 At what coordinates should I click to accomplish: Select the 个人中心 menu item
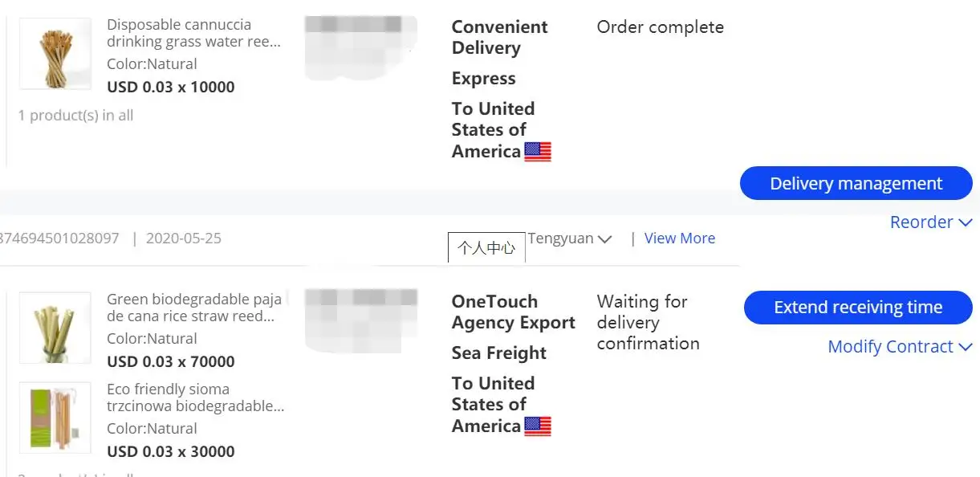point(486,248)
